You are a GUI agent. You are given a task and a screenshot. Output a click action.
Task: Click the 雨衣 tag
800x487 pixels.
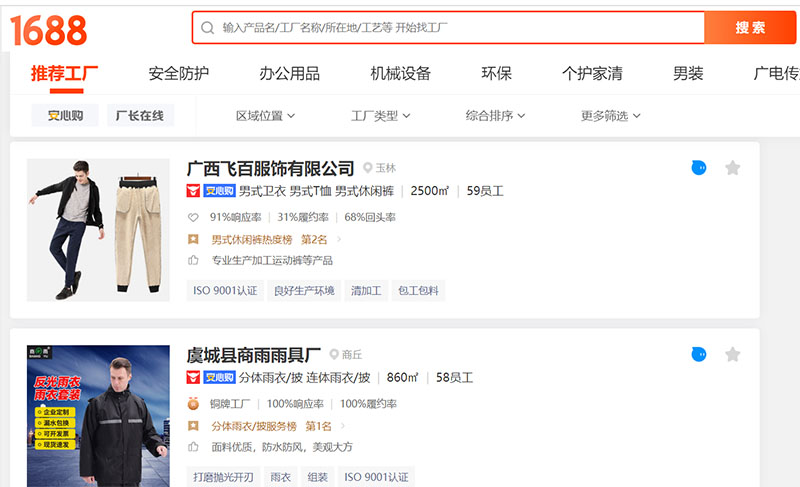click(x=281, y=477)
